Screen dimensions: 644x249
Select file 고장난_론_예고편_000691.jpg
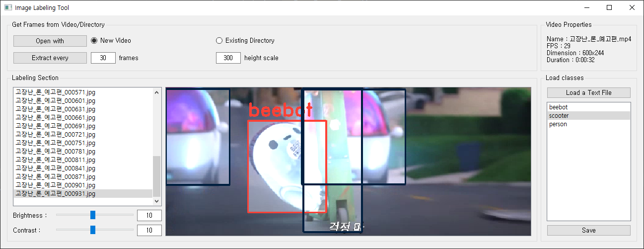click(83, 126)
